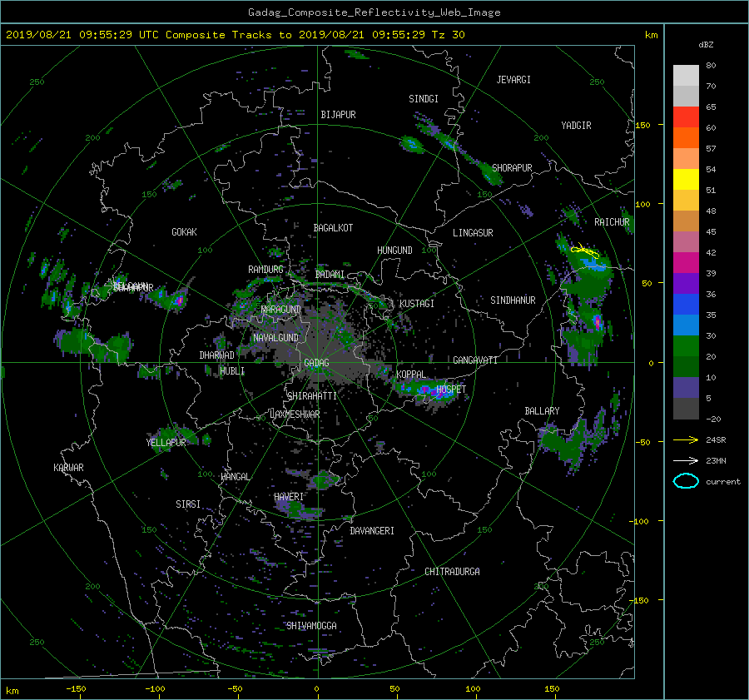
Task: Click the storm cell over Hospet
Action: pyautogui.click(x=427, y=390)
